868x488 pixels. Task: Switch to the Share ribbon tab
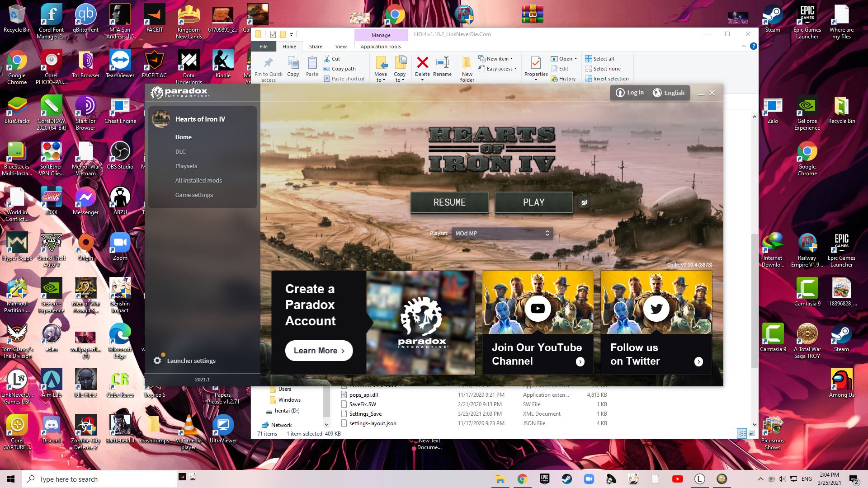315,47
